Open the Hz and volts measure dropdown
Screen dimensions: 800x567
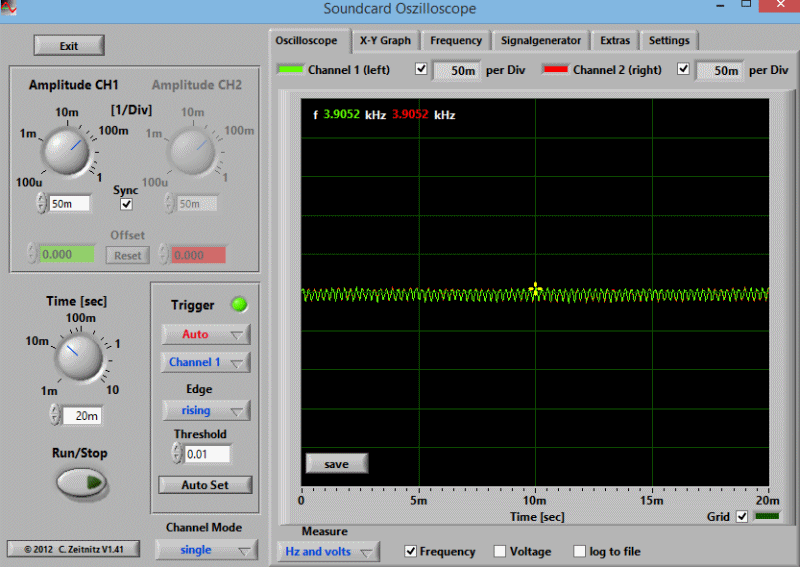click(x=328, y=552)
